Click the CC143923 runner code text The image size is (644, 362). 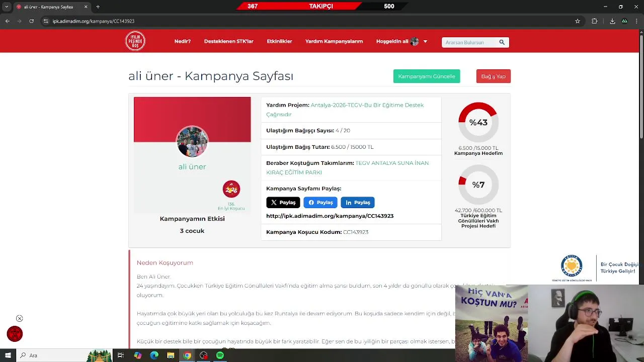click(x=356, y=232)
